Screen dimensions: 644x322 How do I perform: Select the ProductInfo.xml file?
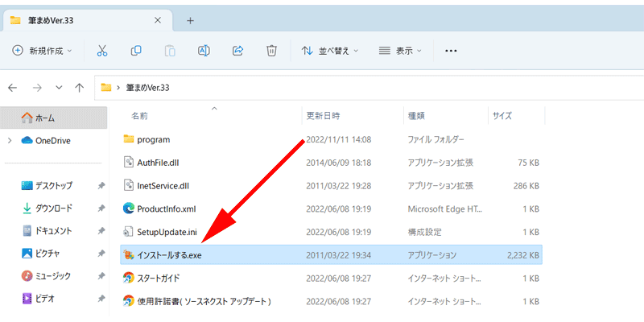[x=331, y=209]
